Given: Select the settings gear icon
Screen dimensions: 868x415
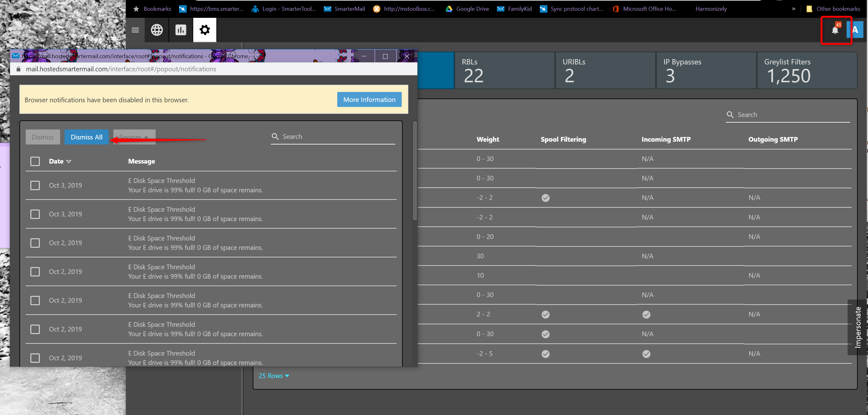Looking at the screenshot, I should pos(204,30).
